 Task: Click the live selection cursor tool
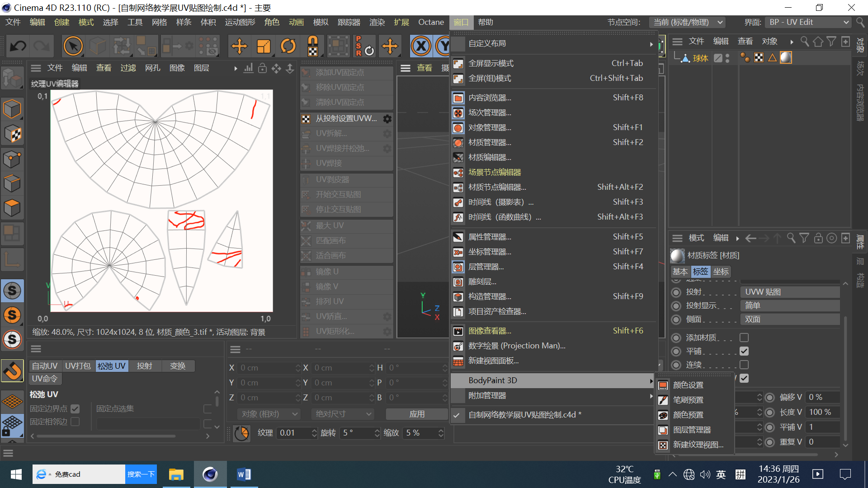[73, 46]
